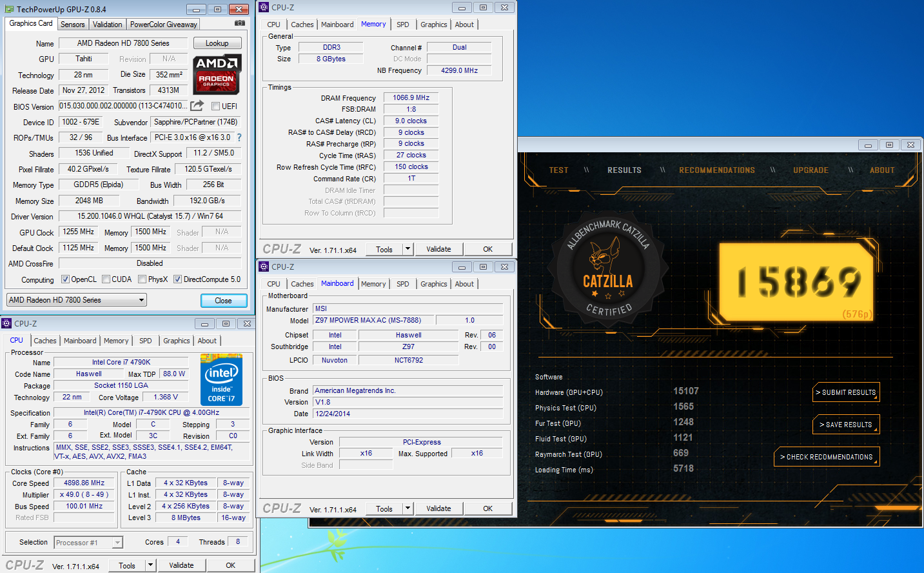Viewport: 924px width, 573px height.
Task: Click the AMD Radeon Graphics logo
Action: click(x=217, y=74)
